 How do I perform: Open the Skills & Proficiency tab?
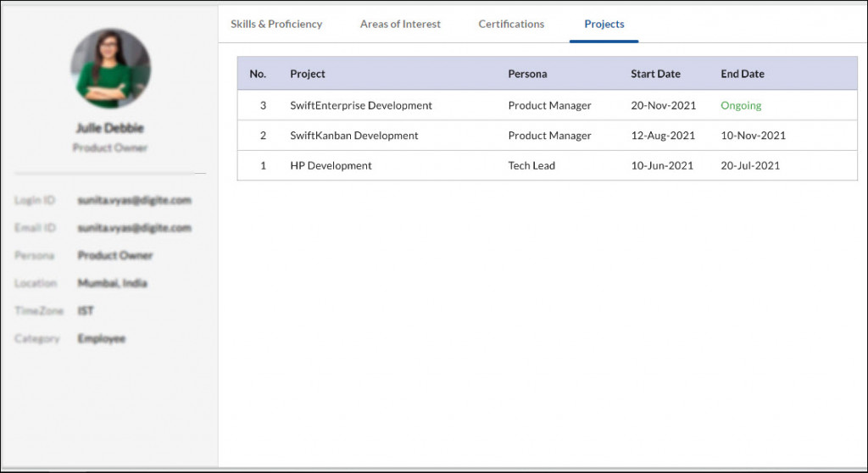point(276,24)
